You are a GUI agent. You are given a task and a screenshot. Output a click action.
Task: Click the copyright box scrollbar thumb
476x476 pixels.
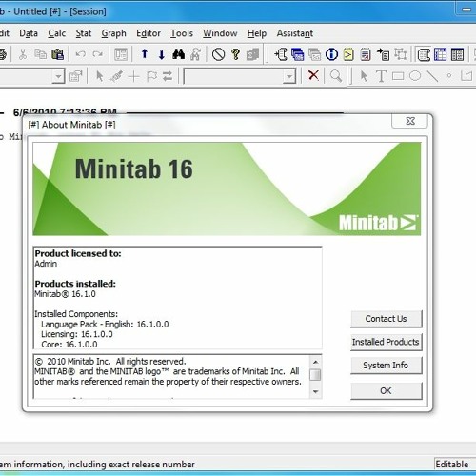tap(315, 375)
